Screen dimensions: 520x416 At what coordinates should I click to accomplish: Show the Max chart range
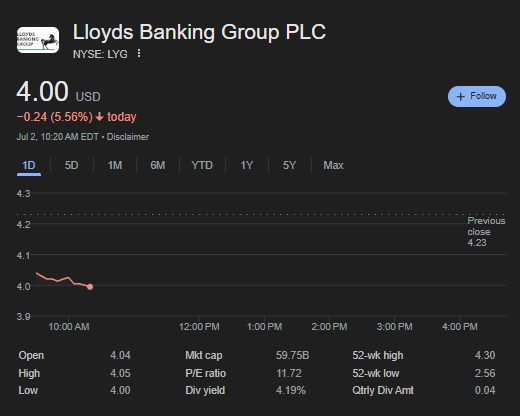point(333,165)
